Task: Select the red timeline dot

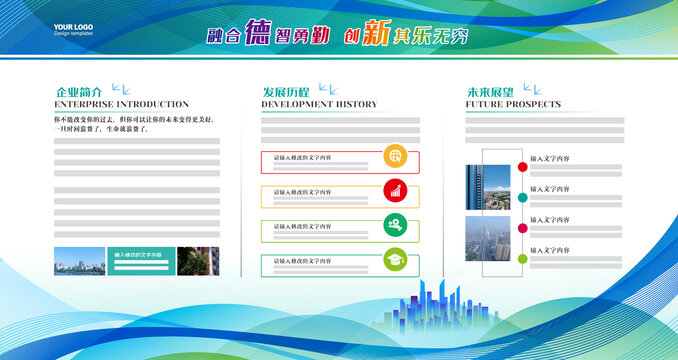Action: [523, 167]
